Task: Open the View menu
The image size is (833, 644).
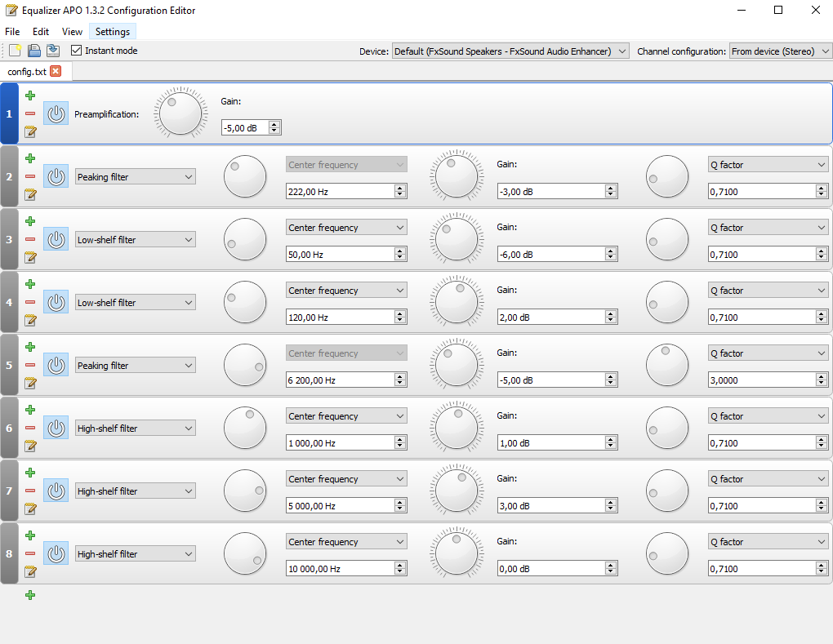Action: coord(72,31)
